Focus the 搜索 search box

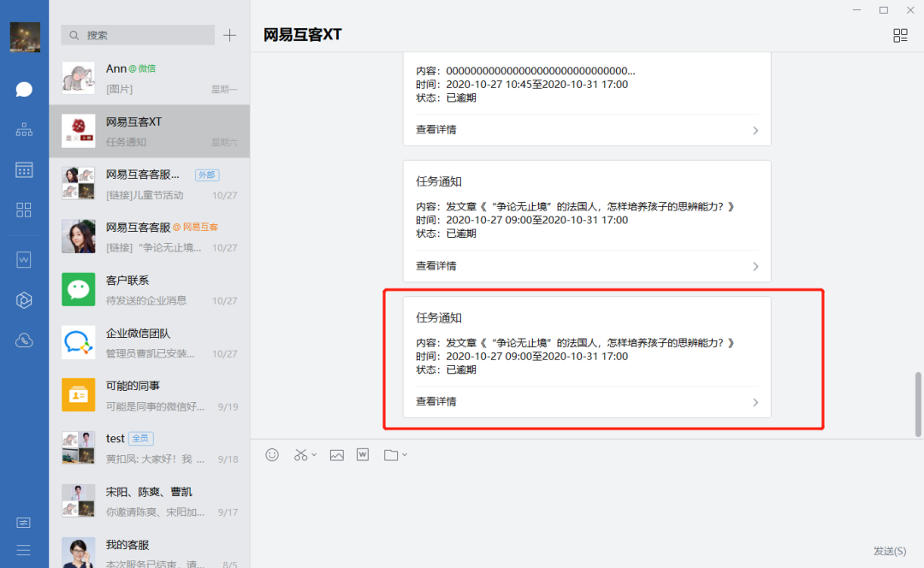[138, 35]
